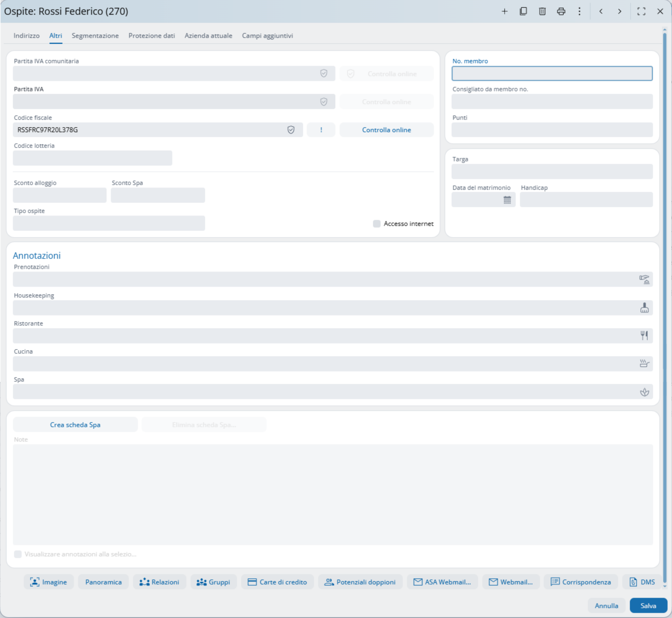The image size is (672, 618).
Task: Click the vertical scrollbar on the right
Action: click(664, 301)
